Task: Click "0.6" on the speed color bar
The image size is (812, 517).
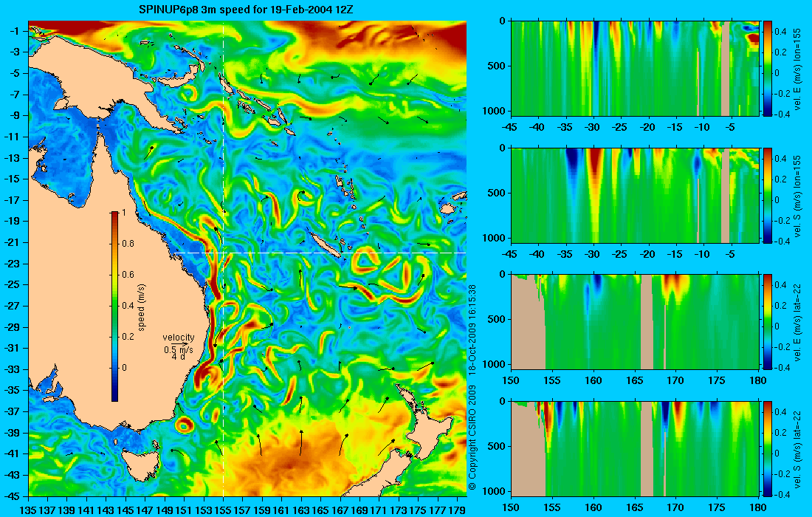Action: [128, 275]
